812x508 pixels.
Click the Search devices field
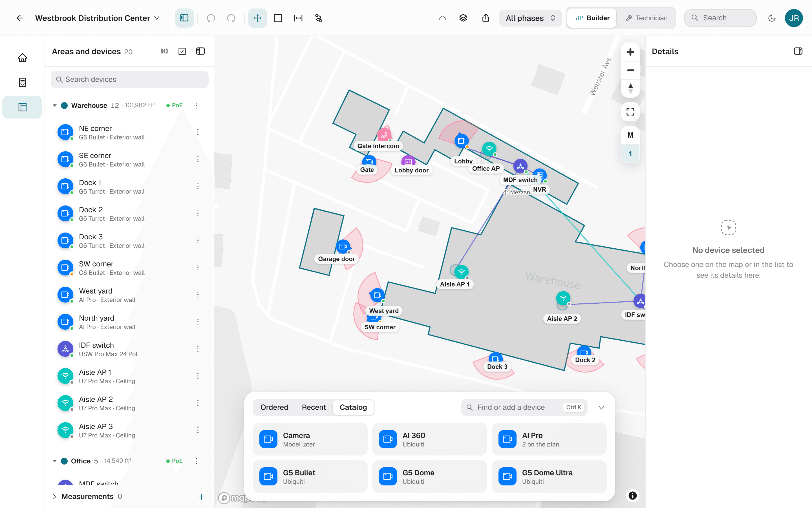pos(129,80)
